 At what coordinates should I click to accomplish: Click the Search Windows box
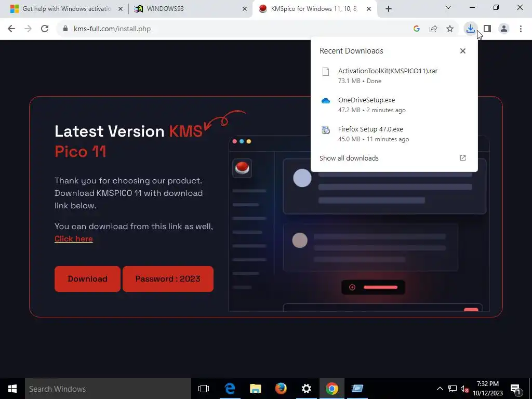click(x=108, y=389)
